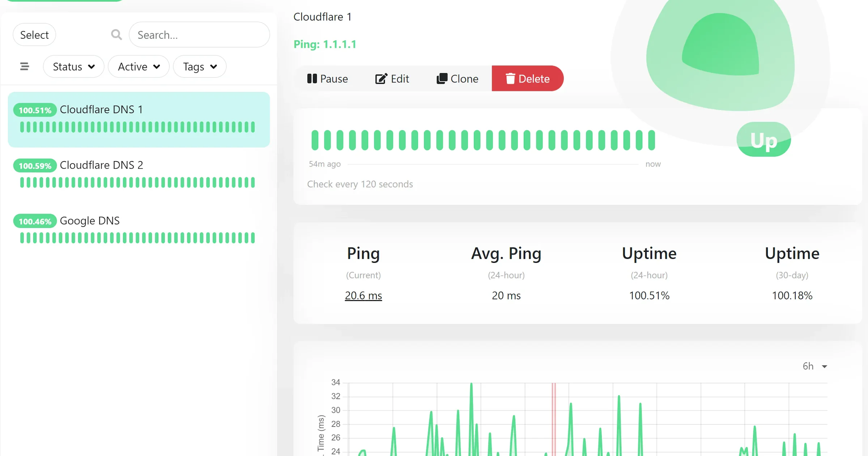The width and height of the screenshot is (868, 456).
Task: Click the pencil icon on the Edit button
Action: [x=381, y=79]
